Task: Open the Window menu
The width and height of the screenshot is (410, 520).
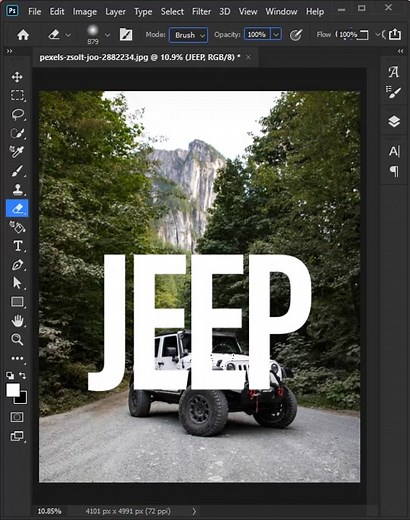Action: 281,12
